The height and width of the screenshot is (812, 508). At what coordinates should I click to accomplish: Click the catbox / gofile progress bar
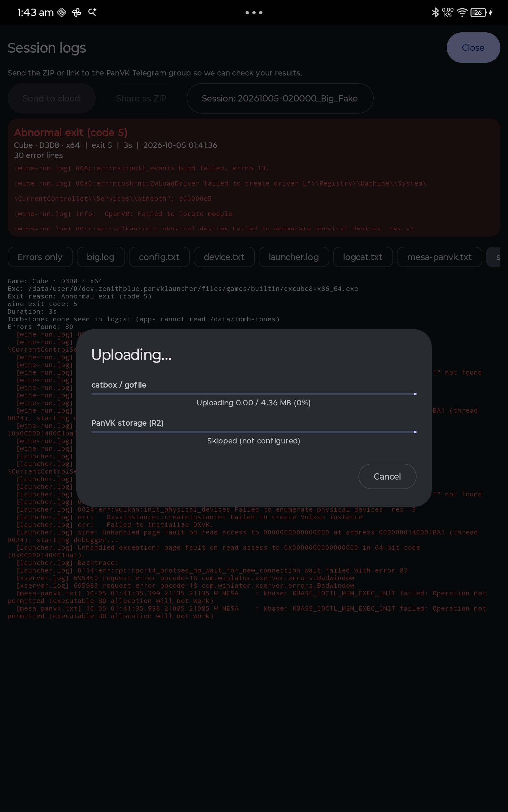pos(254,394)
